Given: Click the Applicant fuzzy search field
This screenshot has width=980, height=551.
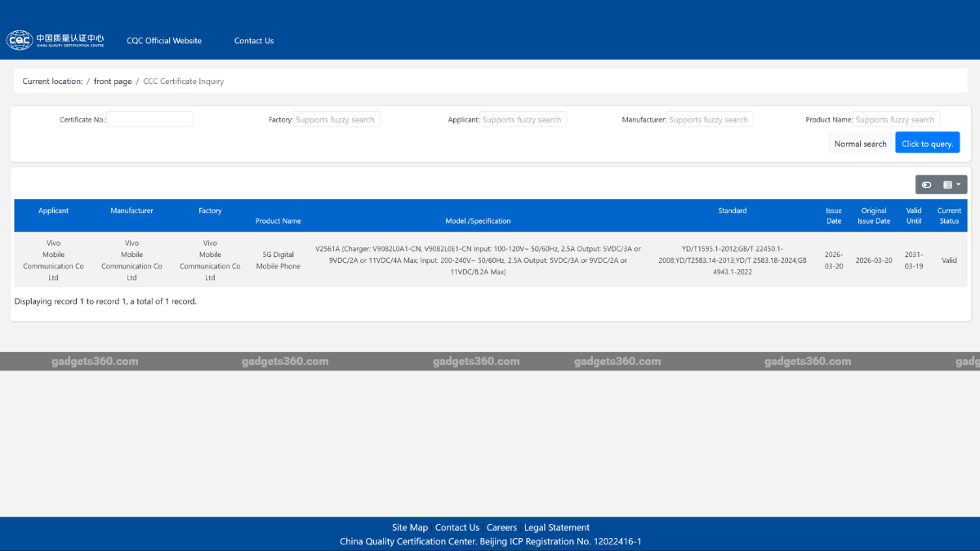Looking at the screenshot, I should pos(523,119).
